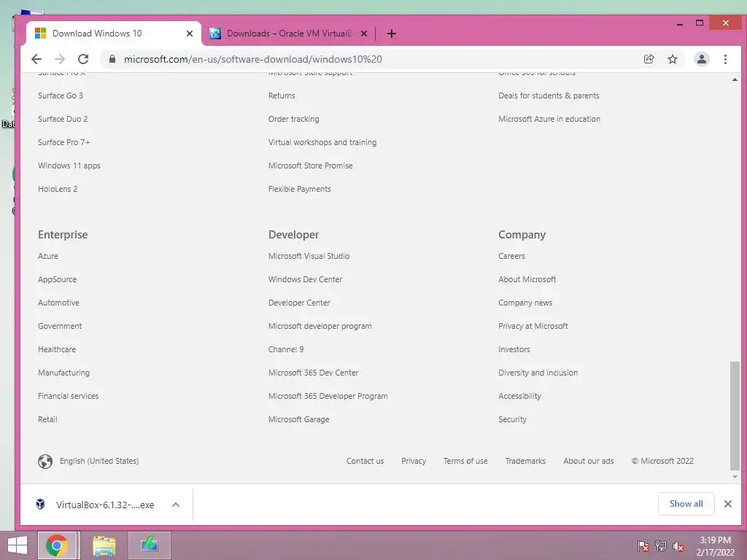The width and height of the screenshot is (747, 560).
Task: Open Surface Pro 7+ link
Action: [64, 142]
